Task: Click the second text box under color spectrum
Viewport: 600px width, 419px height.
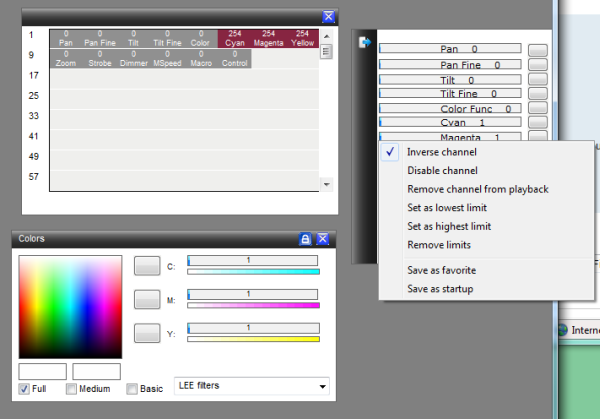Action: point(96,371)
